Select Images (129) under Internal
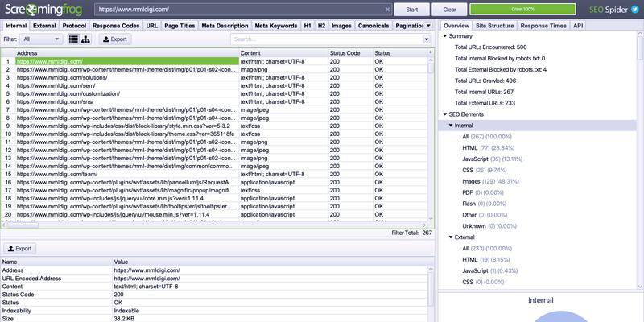 pyautogui.click(x=491, y=181)
